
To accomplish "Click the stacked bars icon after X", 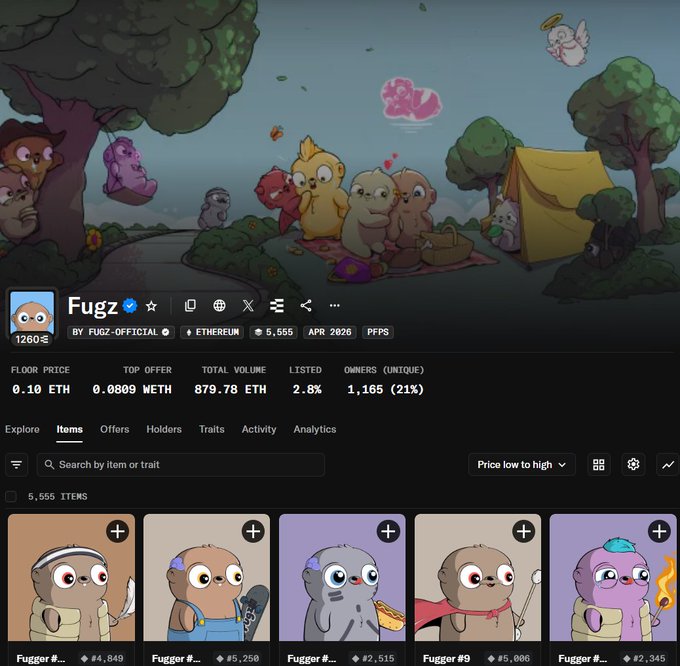I will [x=277, y=306].
